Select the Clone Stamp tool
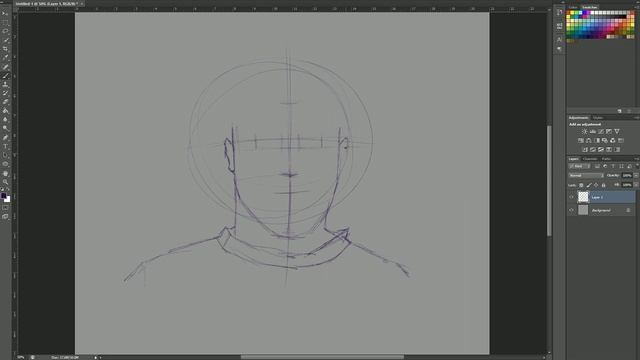The width and height of the screenshot is (640, 360). [x=5, y=84]
